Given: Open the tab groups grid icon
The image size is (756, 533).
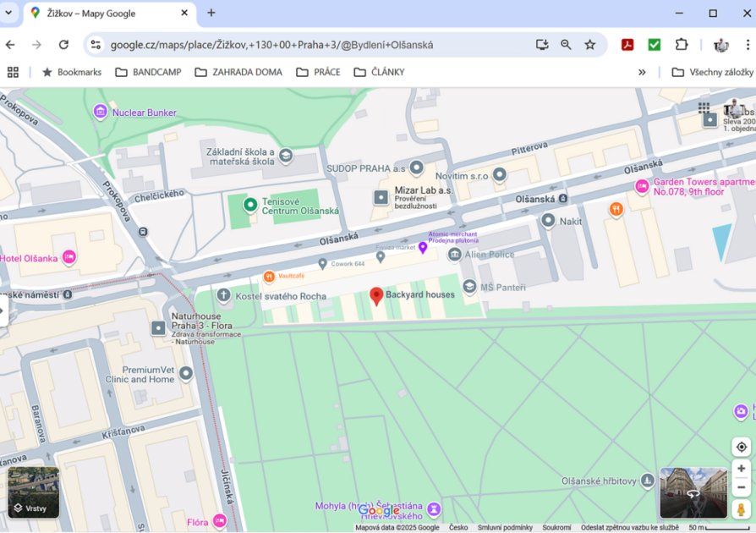Looking at the screenshot, I should (x=13, y=73).
